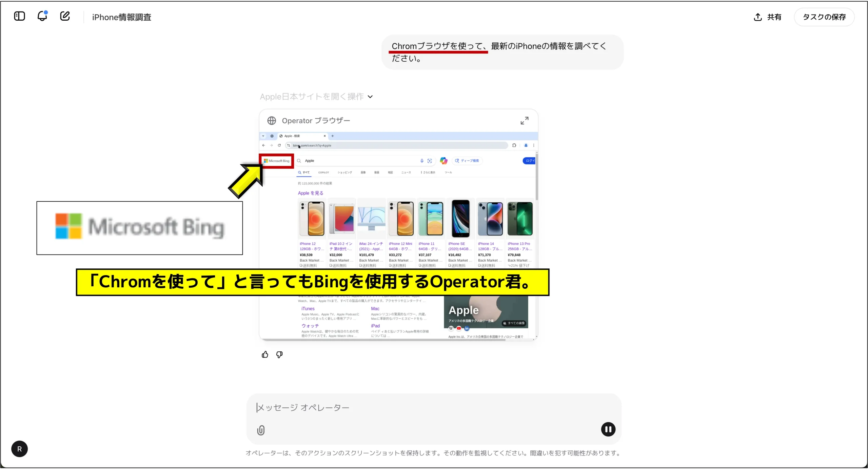
Task: Select the 画像 images tab
Action: pyautogui.click(x=363, y=172)
